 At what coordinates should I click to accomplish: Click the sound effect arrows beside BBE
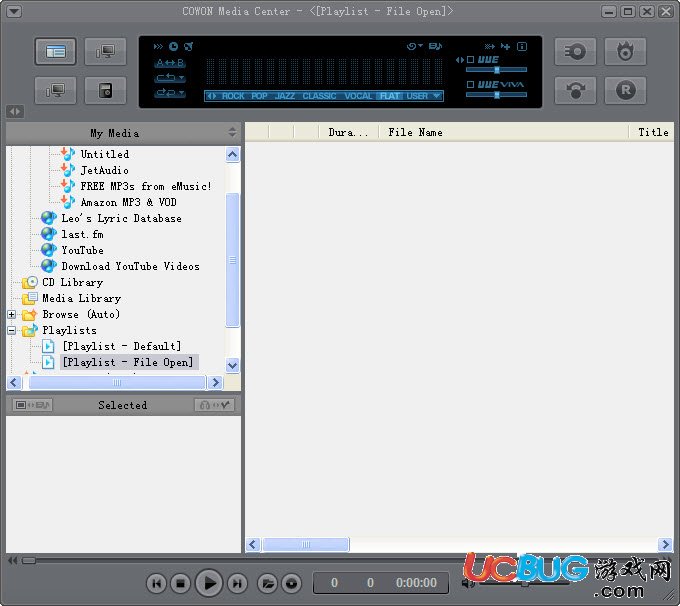460,60
